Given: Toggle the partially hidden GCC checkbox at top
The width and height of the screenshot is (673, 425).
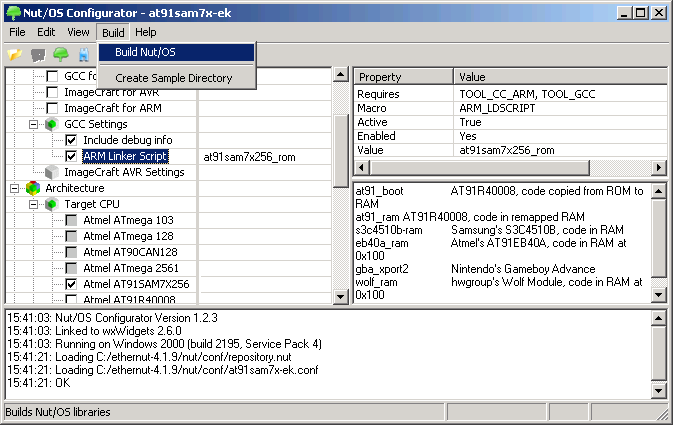Looking at the screenshot, I should (52, 76).
